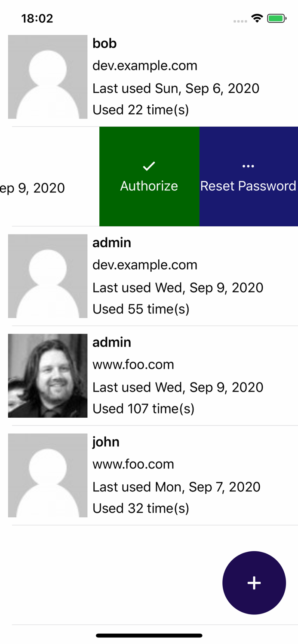Tap the Wi-Fi icon in the status bar
Screen dimensions: 298x644
(x=257, y=18)
